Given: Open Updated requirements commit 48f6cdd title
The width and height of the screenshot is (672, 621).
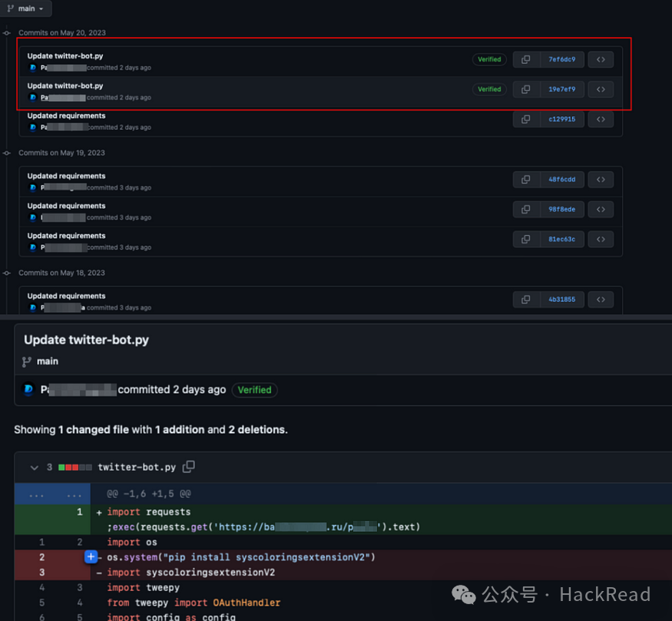Looking at the screenshot, I should pyautogui.click(x=66, y=176).
